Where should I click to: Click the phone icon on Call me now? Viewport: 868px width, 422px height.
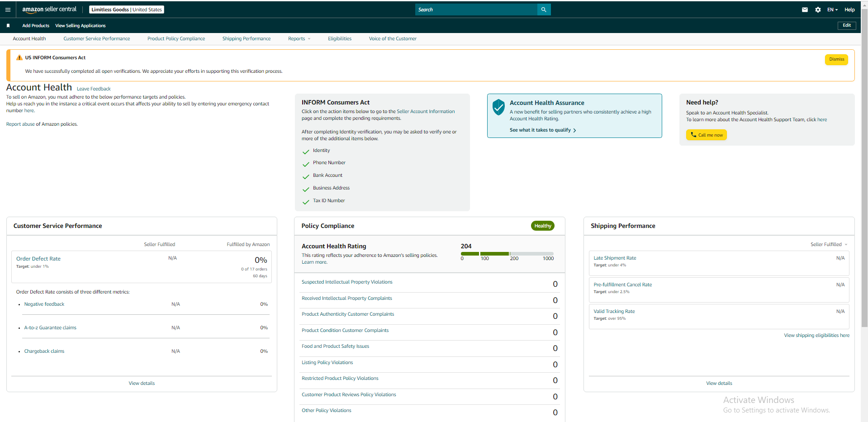[693, 135]
